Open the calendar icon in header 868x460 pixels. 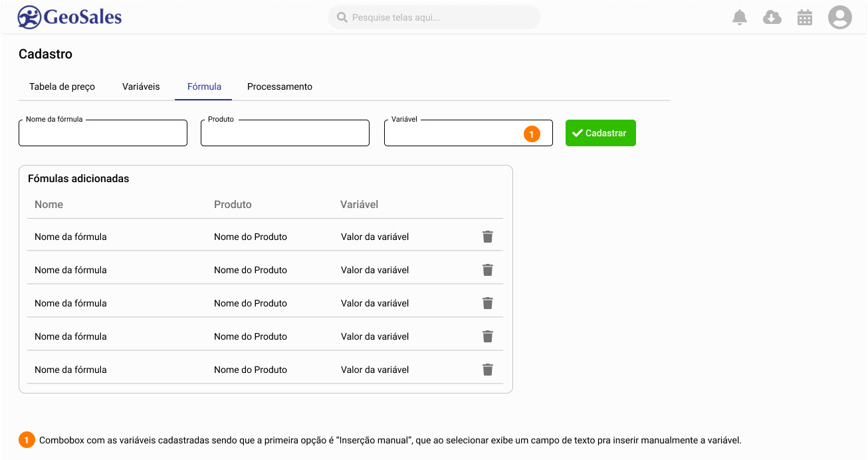pyautogui.click(x=804, y=17)
